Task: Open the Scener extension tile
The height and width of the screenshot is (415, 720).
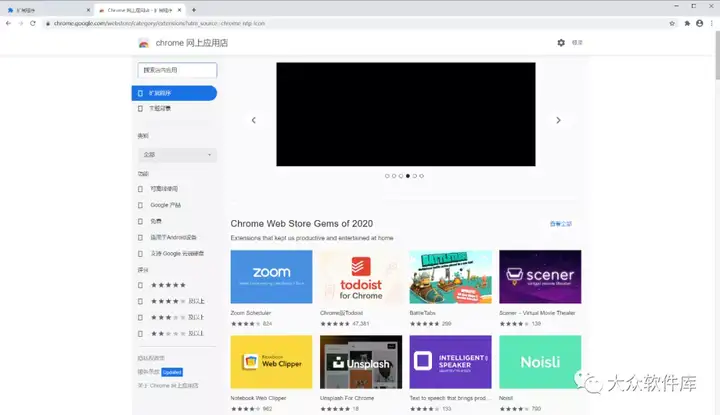Action: click(540, 277)
